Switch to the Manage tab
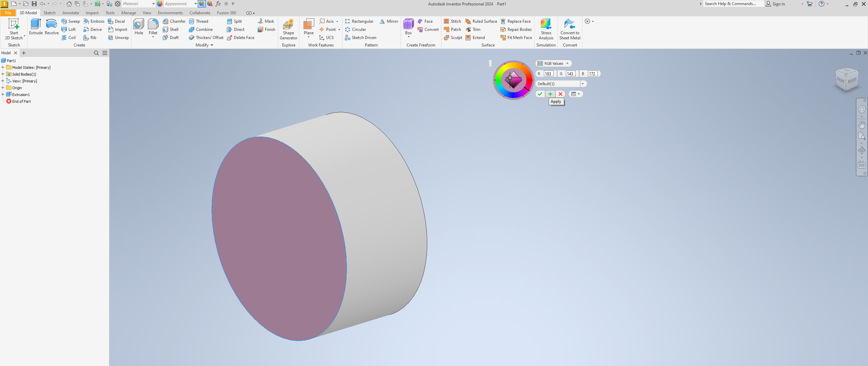The width and height of the screenshot is (868, 366). 129,13
